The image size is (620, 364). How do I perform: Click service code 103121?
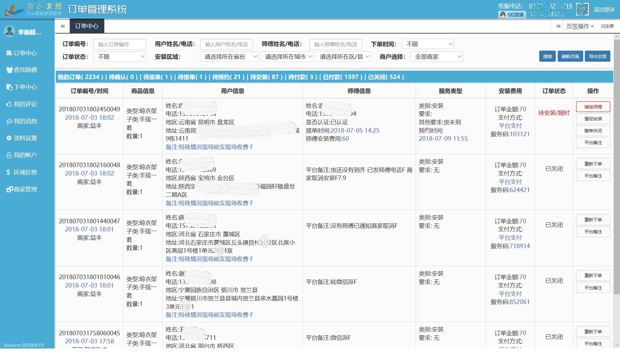pyautogui.click(x=520, y=134)
